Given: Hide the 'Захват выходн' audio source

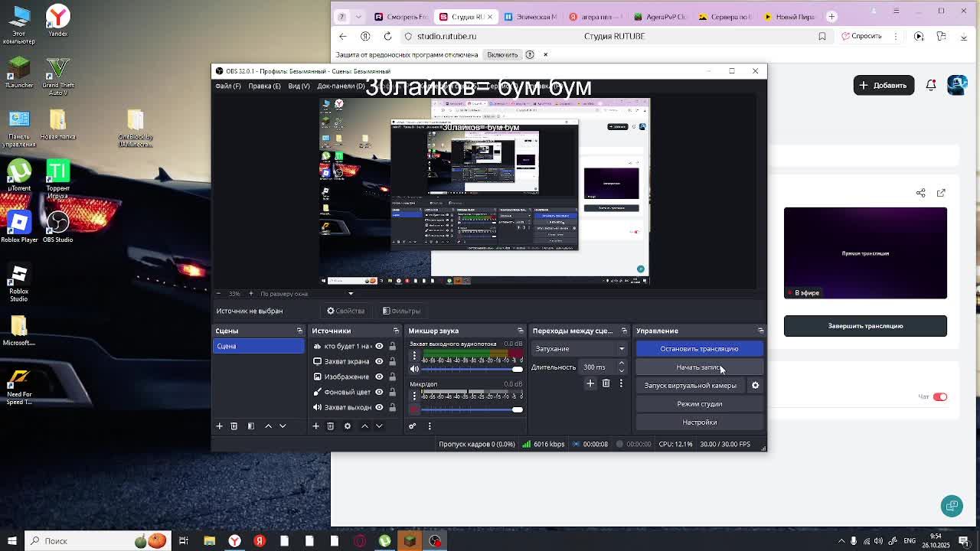Looking at the screenshot, I should click(379, 407).
